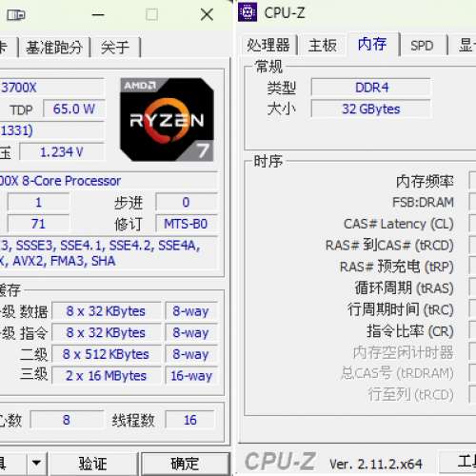Viewport: 476px width, 476px height.
Task: Switch to the 处理器 tab
Action: (268, 45)
